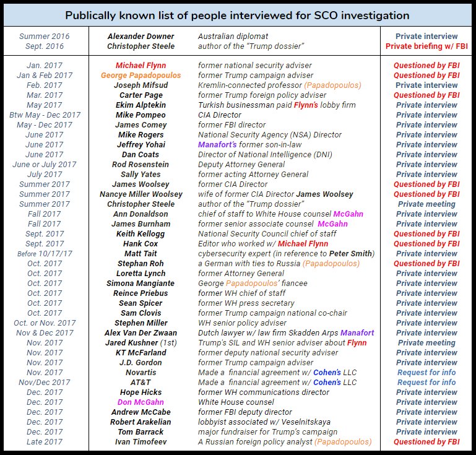The height and width of the screenshot is (455, 476).
Task: Select 'Request for info' in the AT&T row
Action: pyautogui.click(x=426, y=383)
